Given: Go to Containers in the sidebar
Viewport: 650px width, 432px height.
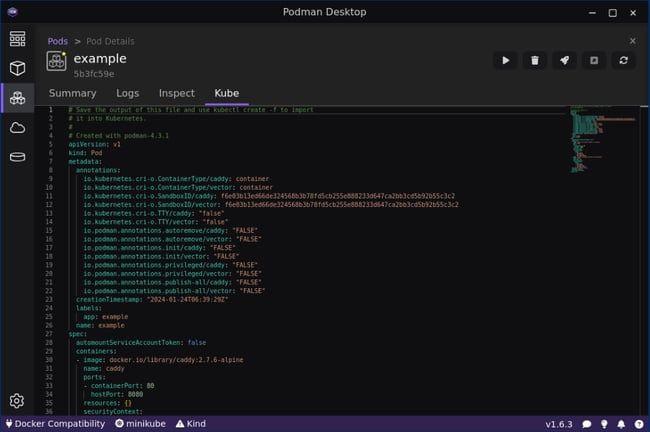Looking at the screenshot, I should point(17,68).
